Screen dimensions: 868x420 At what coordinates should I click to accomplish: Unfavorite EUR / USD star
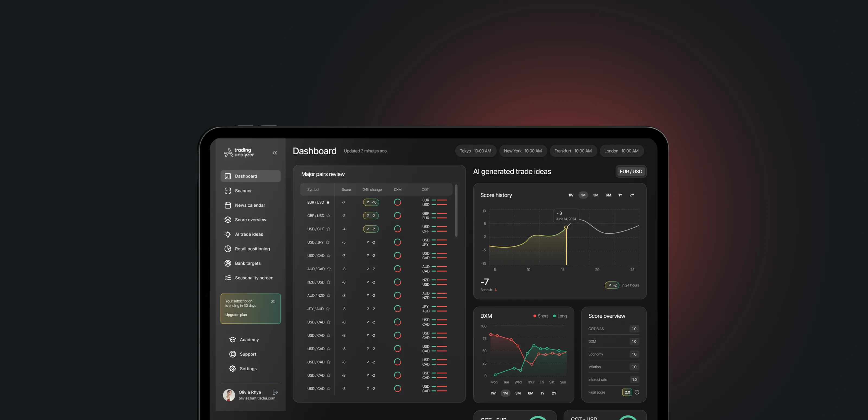pyautogui.click(x=328, y=203)
